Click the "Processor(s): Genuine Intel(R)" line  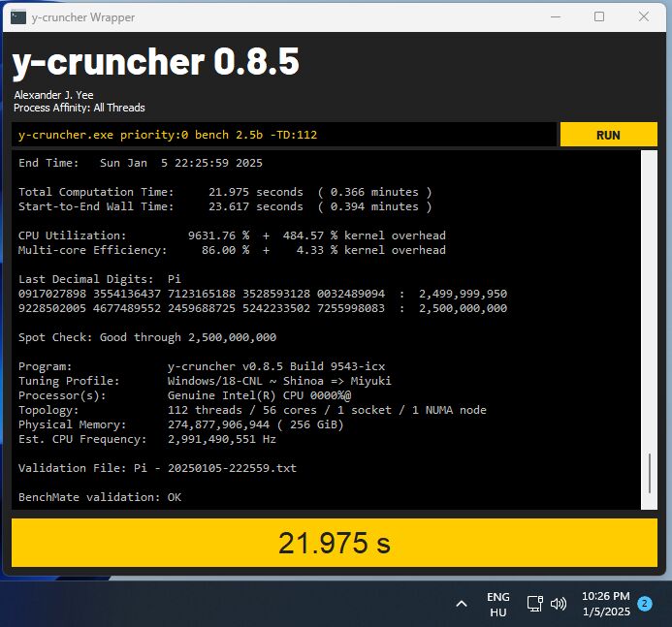coord(184,395)
